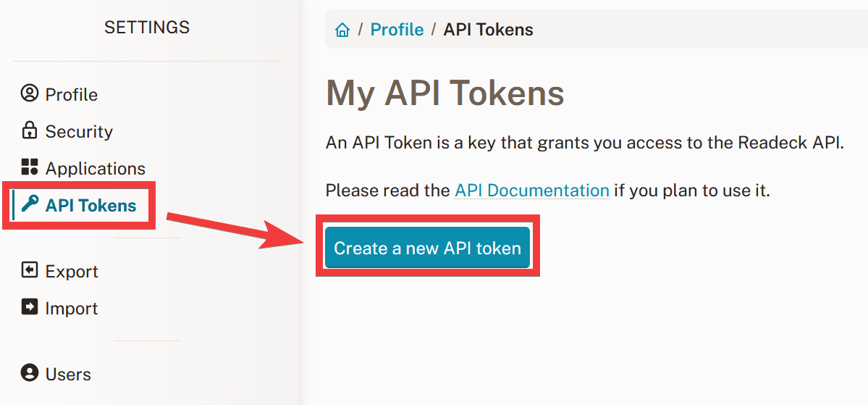868x405 pixels.
Task: Select Applications label in the sidebar
Action: (95, 169)
